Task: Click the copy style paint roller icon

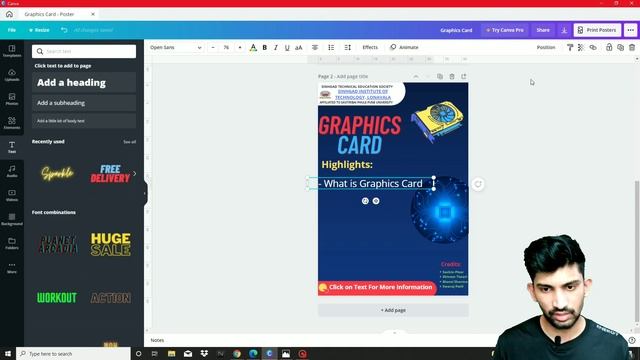Action: click(x=570, y=47)
